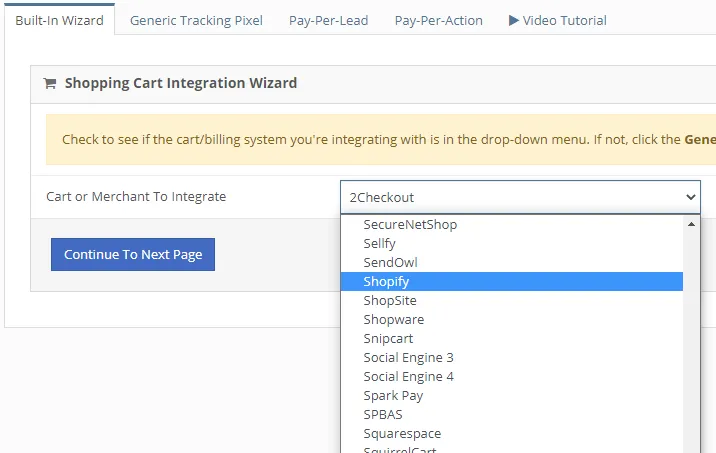Choose Squarespace from the list

coord(511,433)
